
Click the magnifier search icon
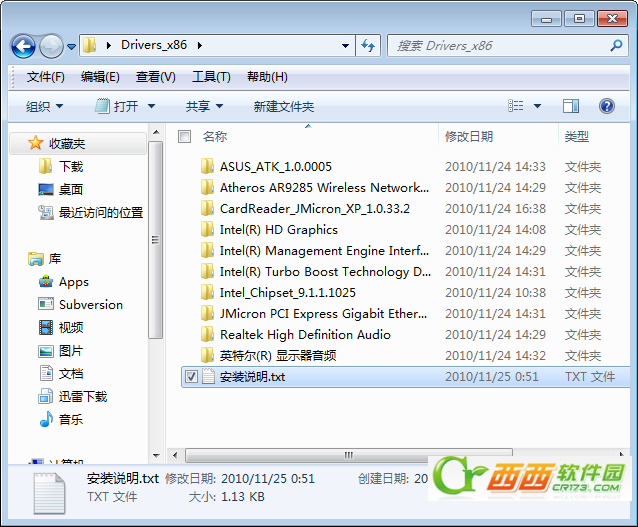pos(616,46)
